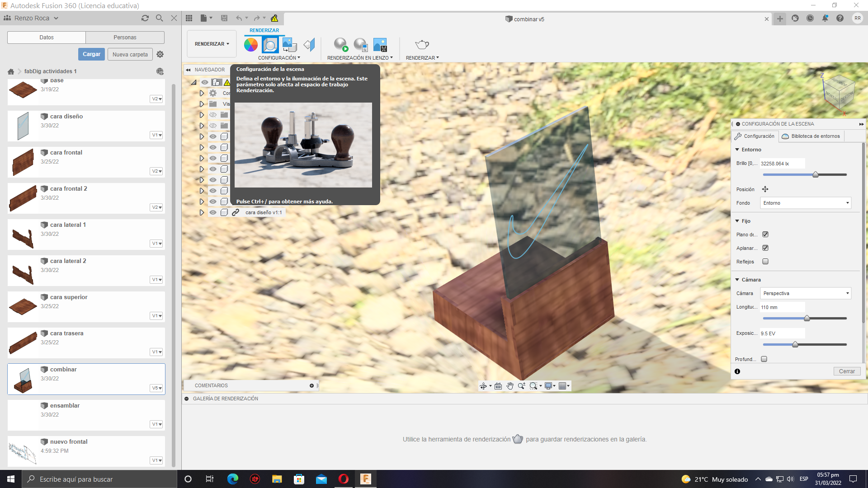Image resolution: width=868 pixels, height=488 pixels.
Task: Collapse the Entorno section
Action: [x=737, y=150]
